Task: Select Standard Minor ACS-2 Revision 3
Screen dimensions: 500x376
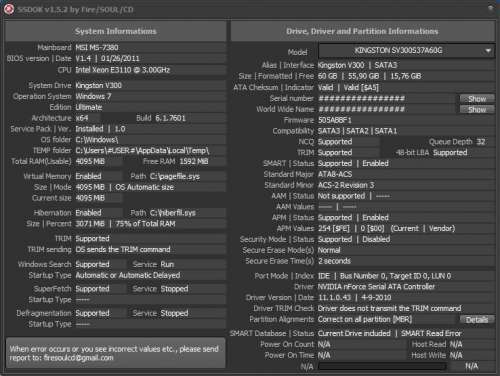Action: (346, 185)
